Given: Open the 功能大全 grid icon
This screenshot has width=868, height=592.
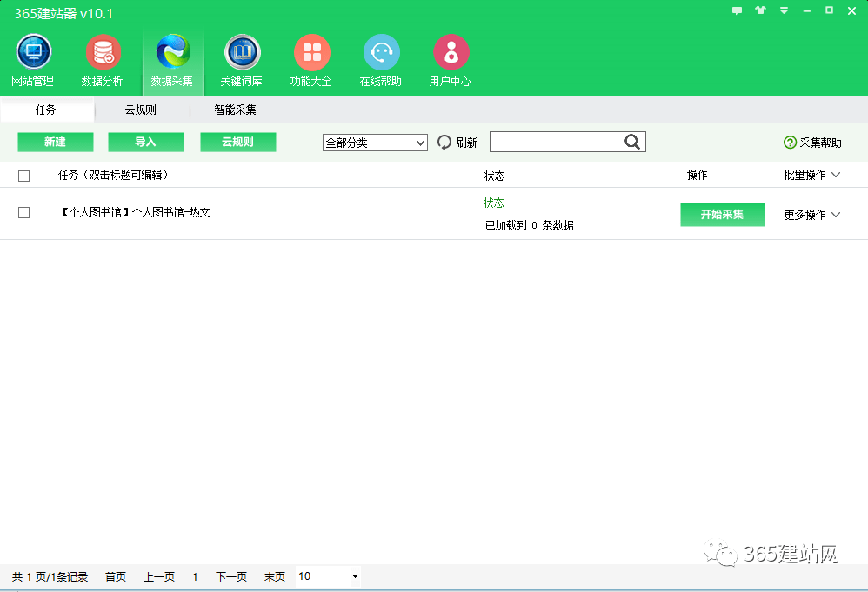Looking at the screenshot, I should tap(311, 52).
